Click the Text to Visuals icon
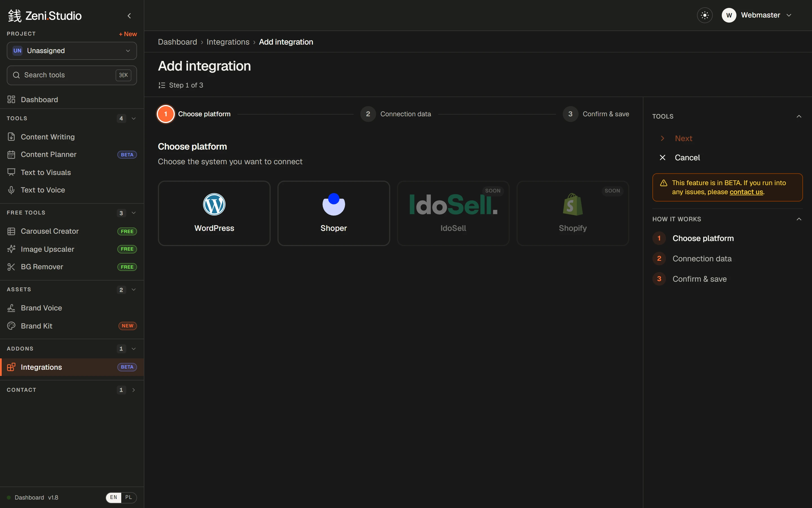This screenshot has width=812, height=508. tap(11, 172)
